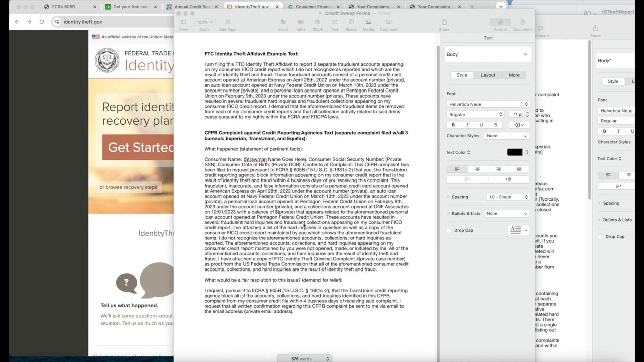This screenshot has height=362, width=644.
Task: Click the font size stepper arrows
Action: coord(527,115)
